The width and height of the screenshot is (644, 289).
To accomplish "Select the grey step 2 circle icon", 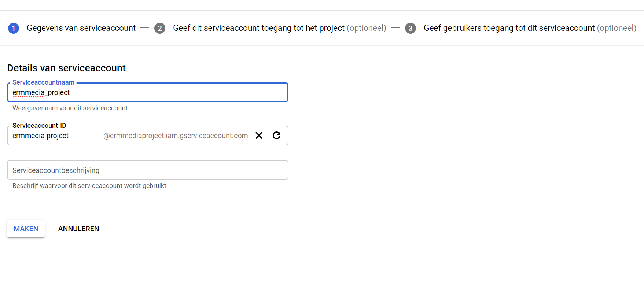I will click(x=160, y=28).
